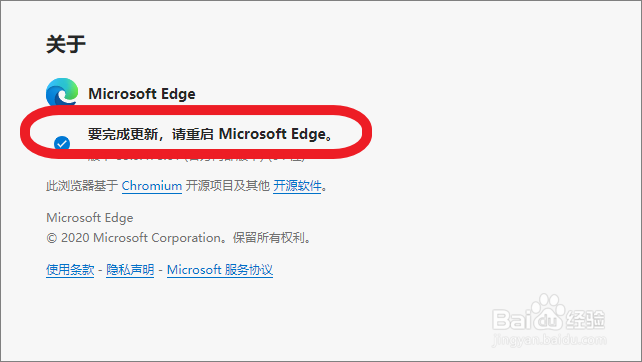This screenshot has width=642, height=362.
Task: Click the 开源项目及其他 text
Action: coord(228,186)
